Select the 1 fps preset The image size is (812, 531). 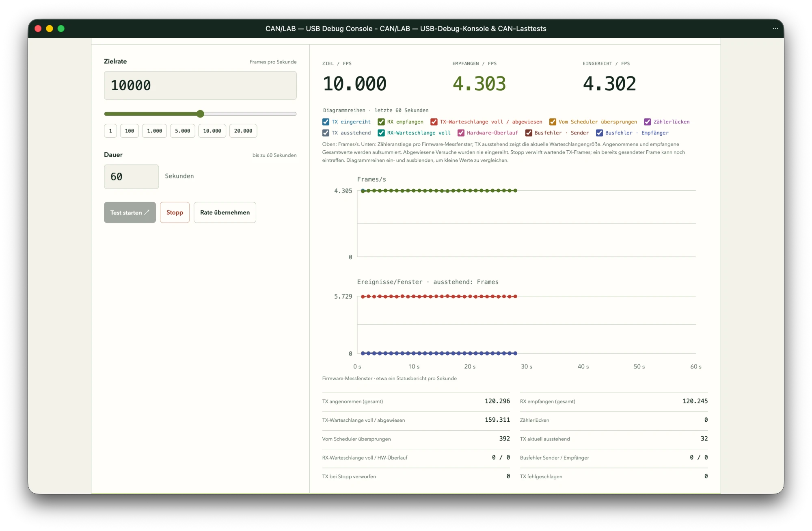point(110,131)
